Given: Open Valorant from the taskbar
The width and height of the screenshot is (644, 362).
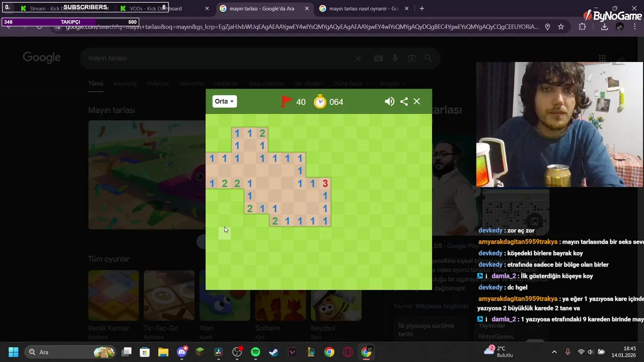Looking at the screenshot, I should coord(292,352).
